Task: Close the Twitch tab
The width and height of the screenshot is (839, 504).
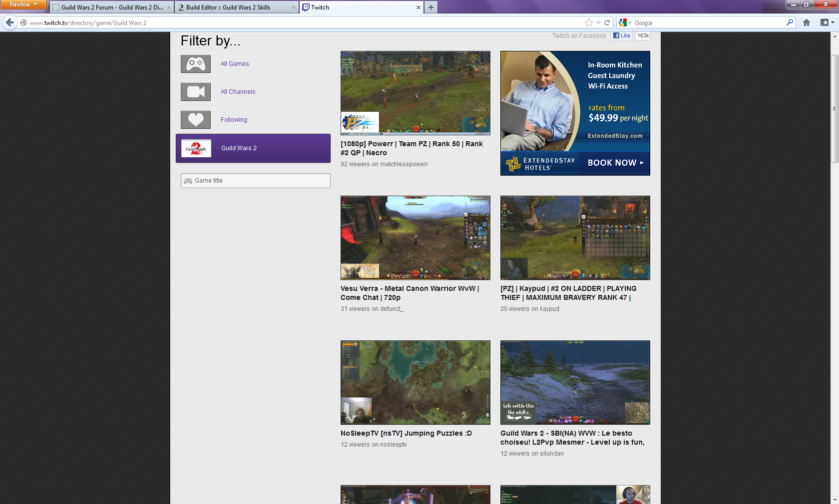Action: coord(419,7)
